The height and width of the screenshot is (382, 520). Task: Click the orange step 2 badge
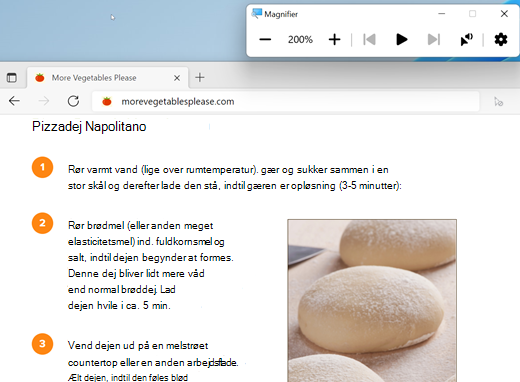[42, 223]
